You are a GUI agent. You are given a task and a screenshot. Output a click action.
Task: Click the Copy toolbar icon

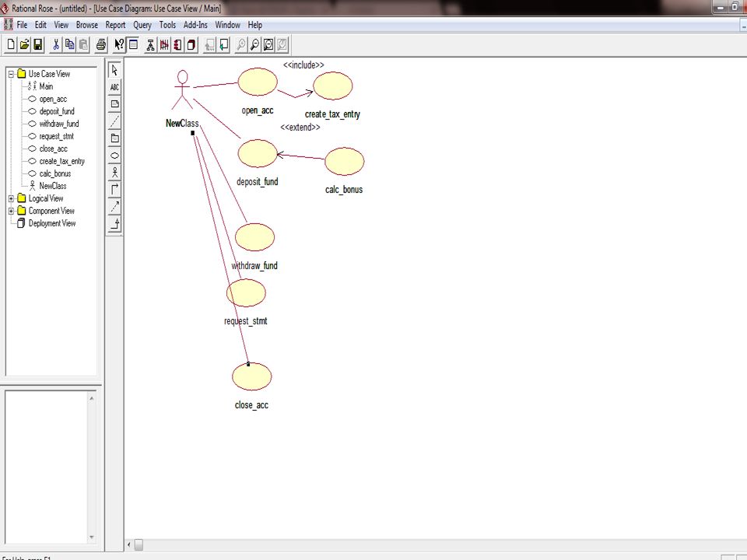click(x=69, y=45)
